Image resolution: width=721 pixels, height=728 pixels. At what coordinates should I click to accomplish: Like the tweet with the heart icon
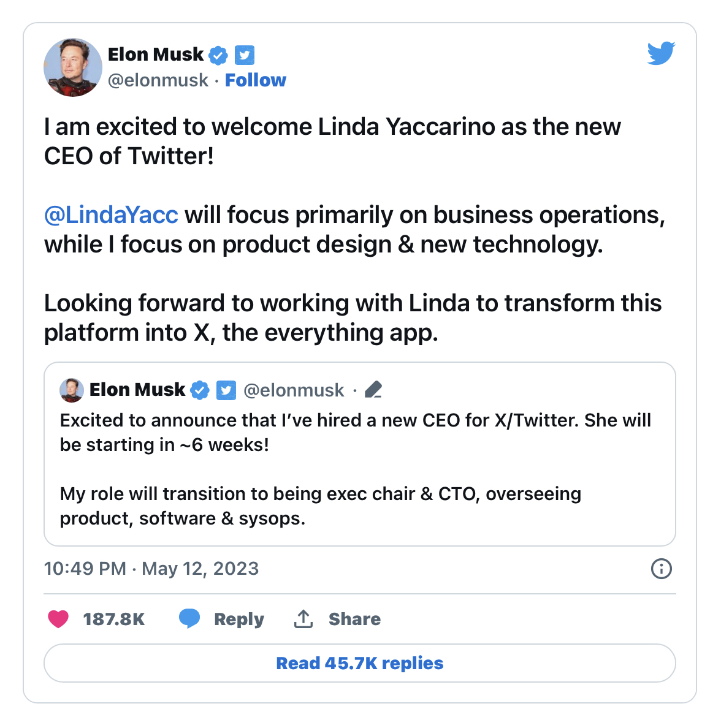click(x=58, y=619)
